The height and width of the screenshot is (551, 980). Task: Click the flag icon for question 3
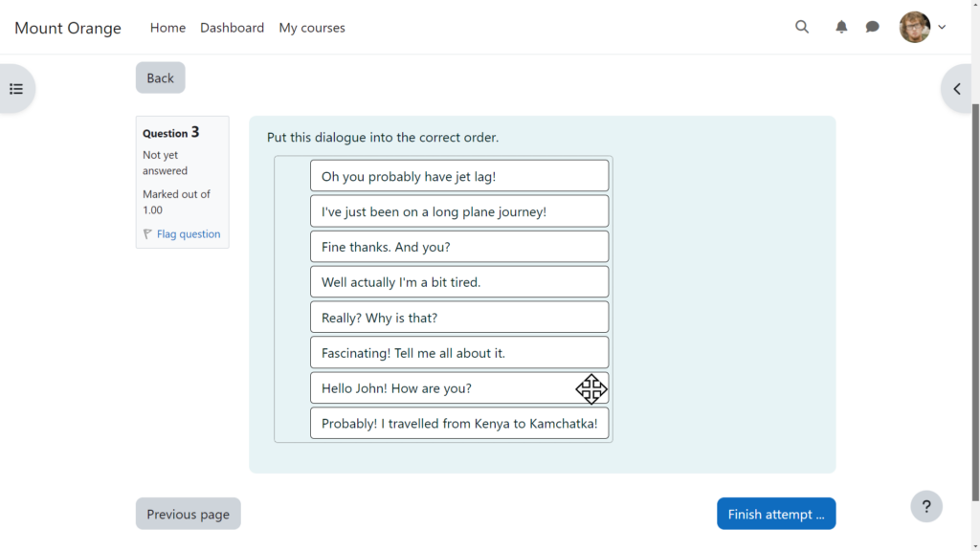click(x=148, y=234)
